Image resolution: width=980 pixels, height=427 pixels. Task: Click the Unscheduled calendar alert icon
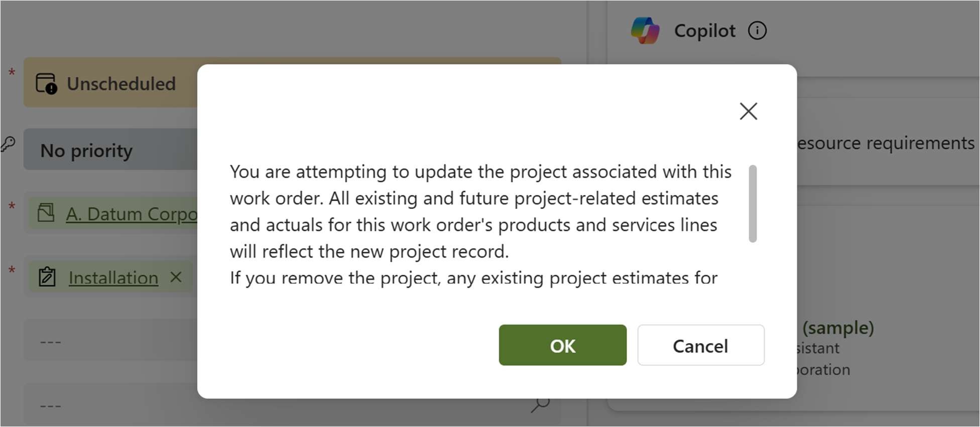46,84
